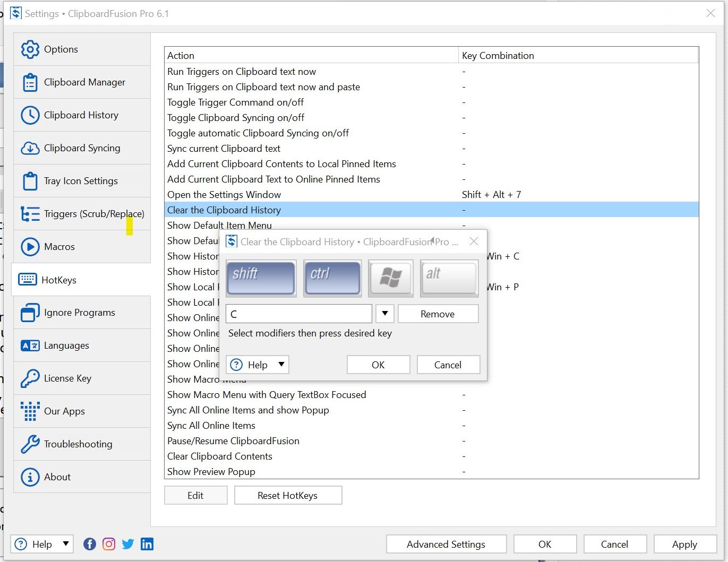Image resolution: width=728 pixels, height=562 pixels.
Task: Click the Triggers list icon
Action: coord(30,214)
